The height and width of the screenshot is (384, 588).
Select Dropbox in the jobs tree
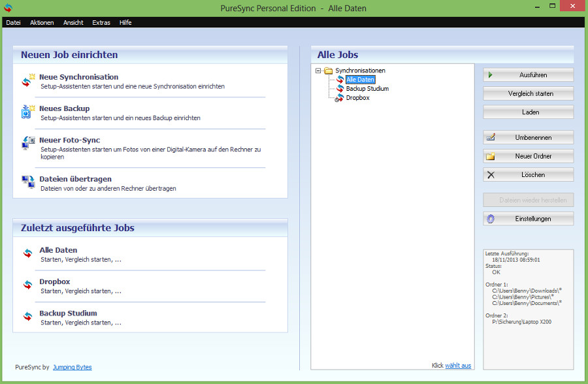point(358,97)
